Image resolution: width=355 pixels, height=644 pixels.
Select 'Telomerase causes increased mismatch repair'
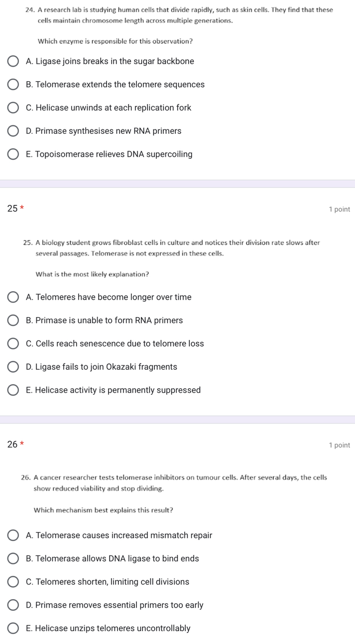click(x=13, y=535)
